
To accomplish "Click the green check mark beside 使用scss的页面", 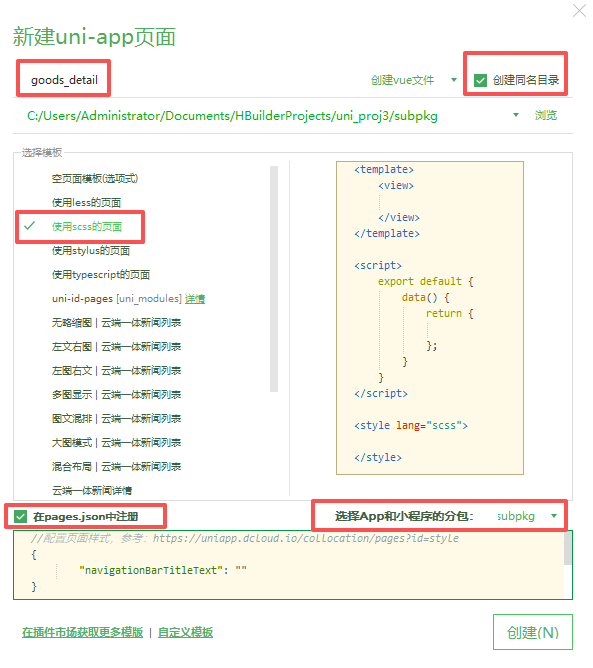I will (x=29, y=226).
